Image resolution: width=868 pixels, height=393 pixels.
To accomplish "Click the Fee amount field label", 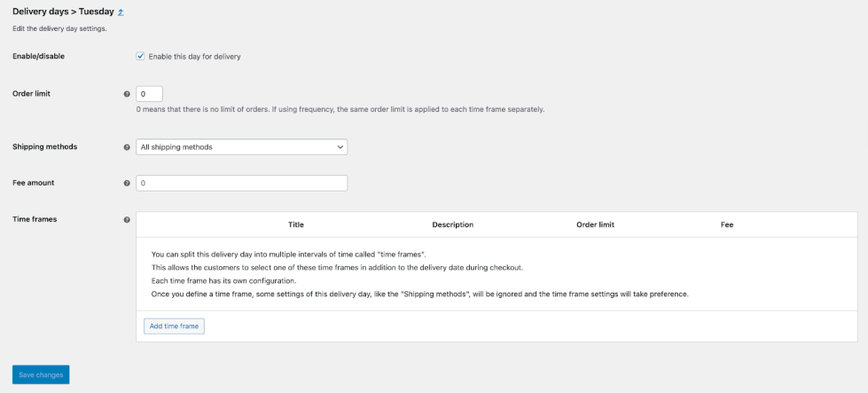I will pos(35,183).
